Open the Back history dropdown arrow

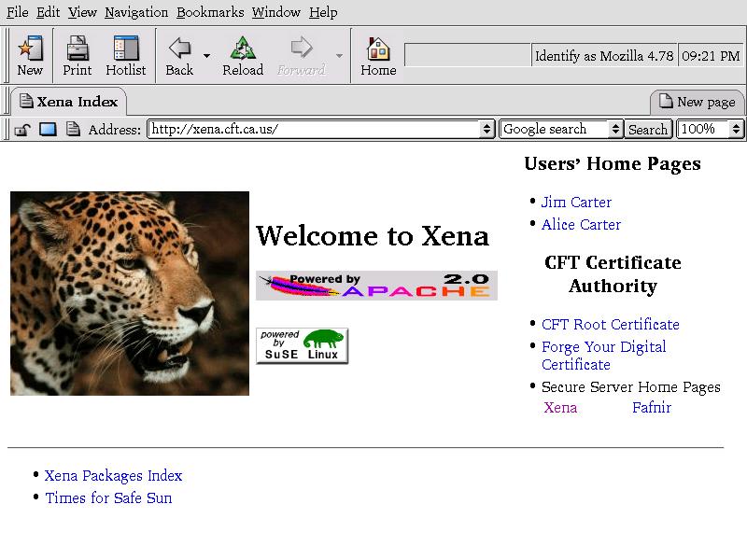[206, 57]
